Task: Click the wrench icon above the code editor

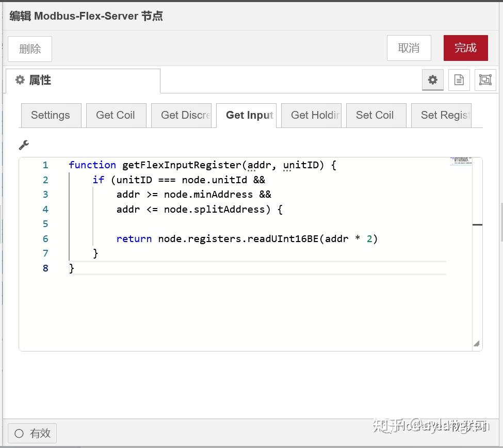Action: pyautogui.click(x=24, y=145)
